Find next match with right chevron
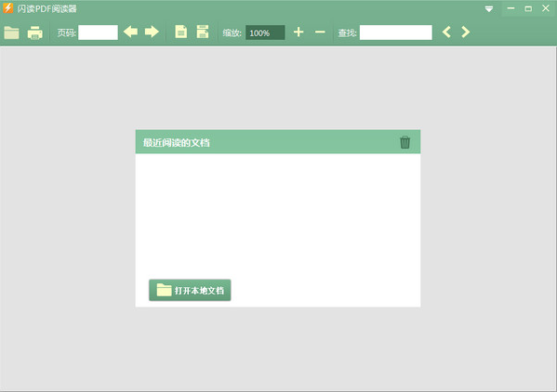 [465, 33]
